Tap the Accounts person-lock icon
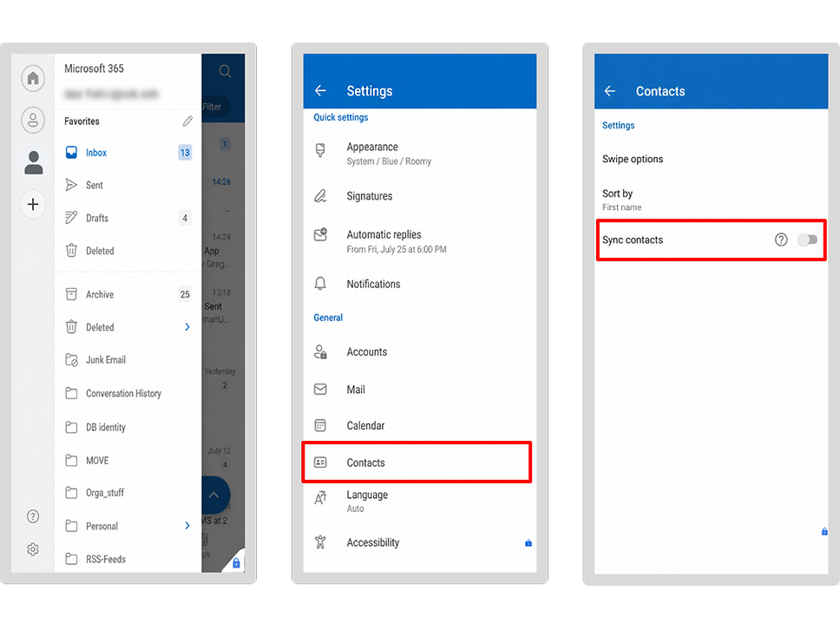Screen dimensions: 840x630 click(320, 352)
